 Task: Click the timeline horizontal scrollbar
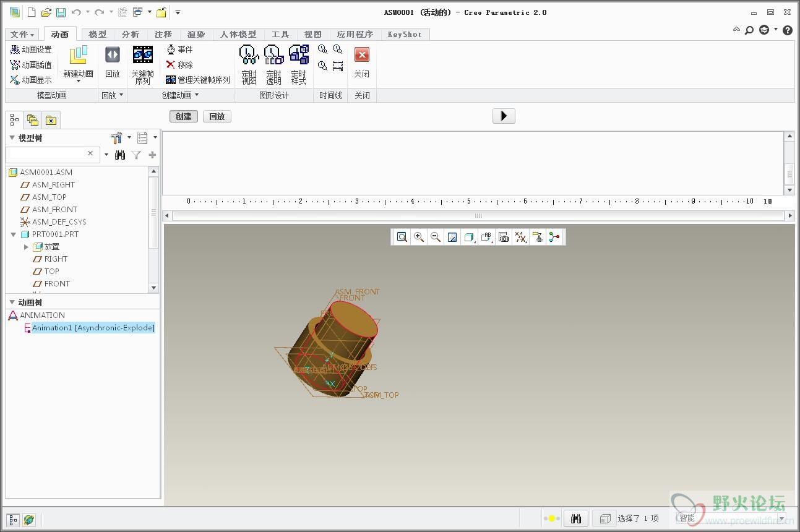point(478,216)
